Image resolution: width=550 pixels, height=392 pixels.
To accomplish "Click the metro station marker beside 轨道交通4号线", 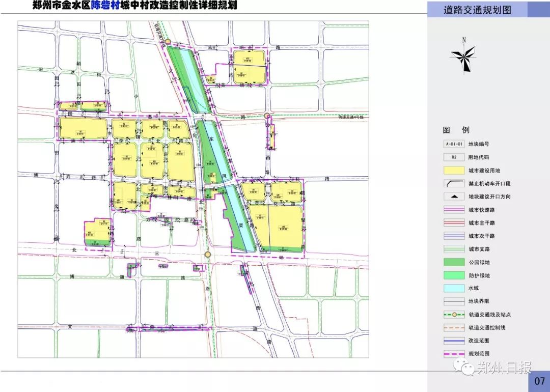I will tap(267, 116).
